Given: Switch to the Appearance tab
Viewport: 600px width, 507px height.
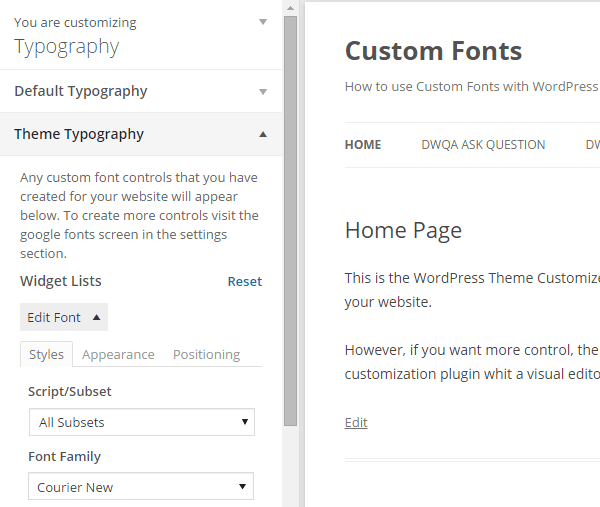Looking at the screenshot, I should click(x=118, y=354).
